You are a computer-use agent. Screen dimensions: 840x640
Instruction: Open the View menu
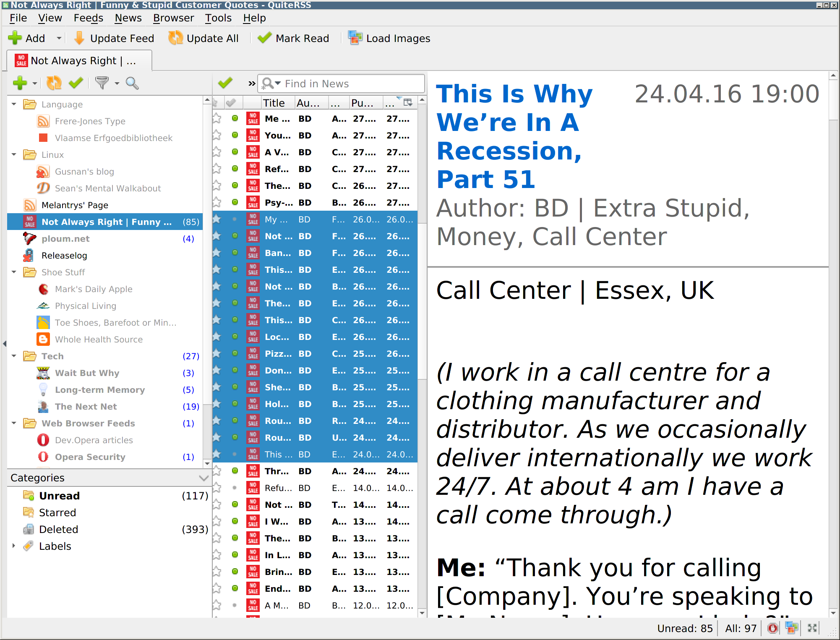50,18
